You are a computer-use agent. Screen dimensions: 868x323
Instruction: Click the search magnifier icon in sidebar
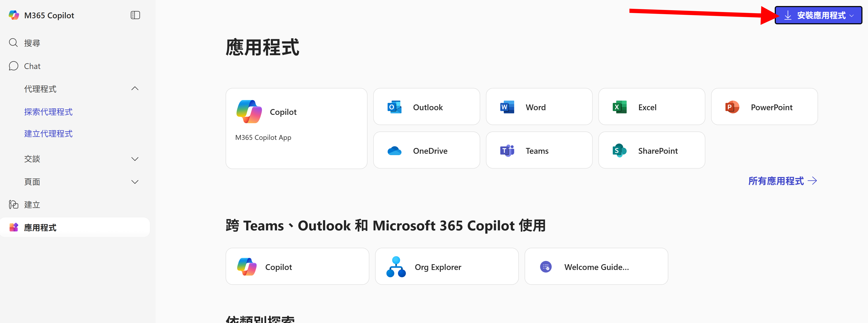[13, 43]
